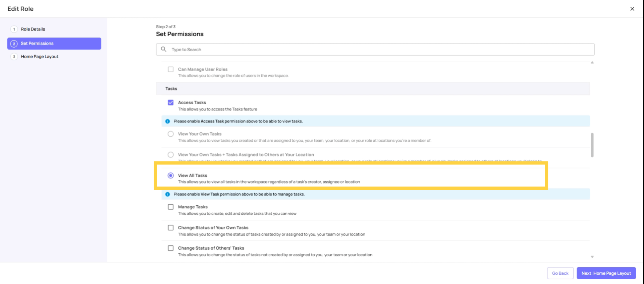This screenshot has width=644, height=284.
Task: Focus the Type to Search field
Action: (x=375, y=50)
